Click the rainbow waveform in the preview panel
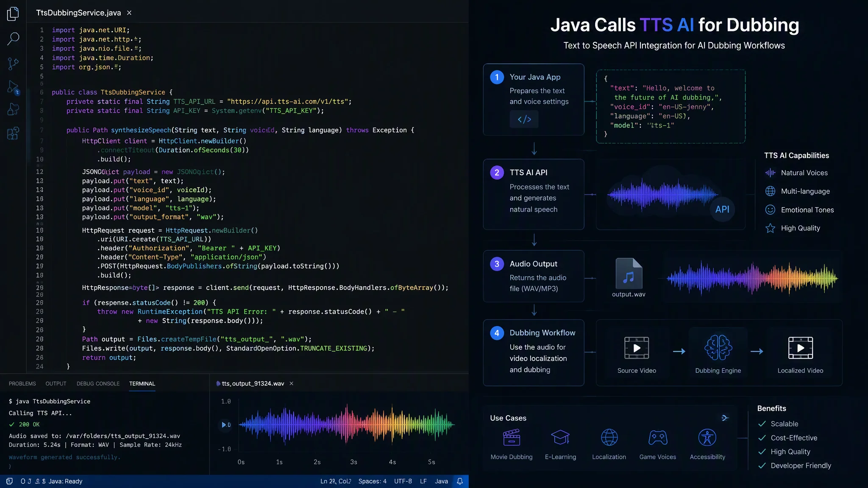The width and height of the screenshot is (868, 488). [346, 424]
